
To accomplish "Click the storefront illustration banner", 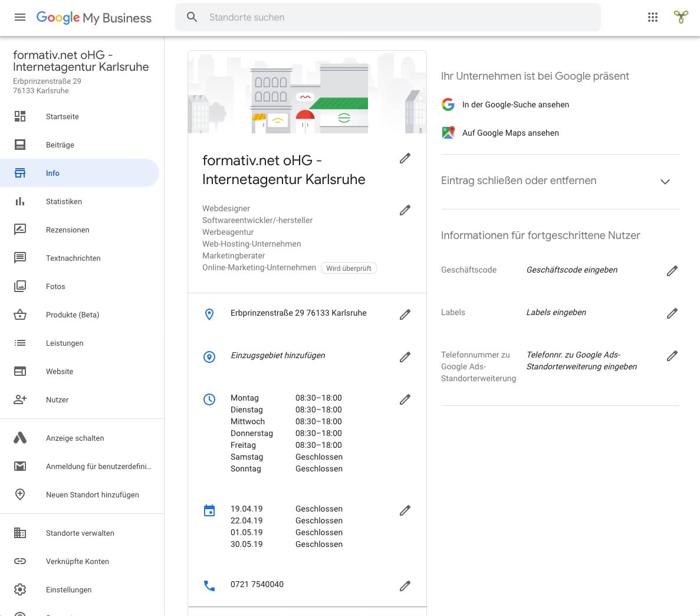I will pos(307,92).
